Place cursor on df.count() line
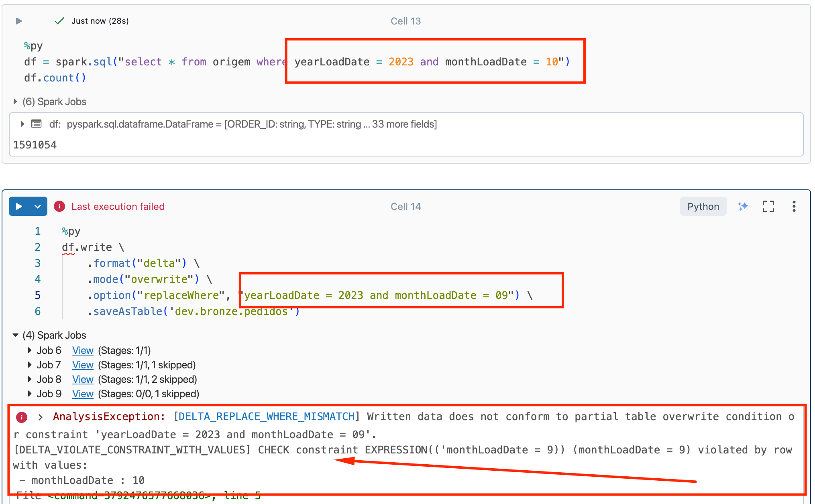The height and width of the screenshot is (504, 815). (x=55, y=78)
